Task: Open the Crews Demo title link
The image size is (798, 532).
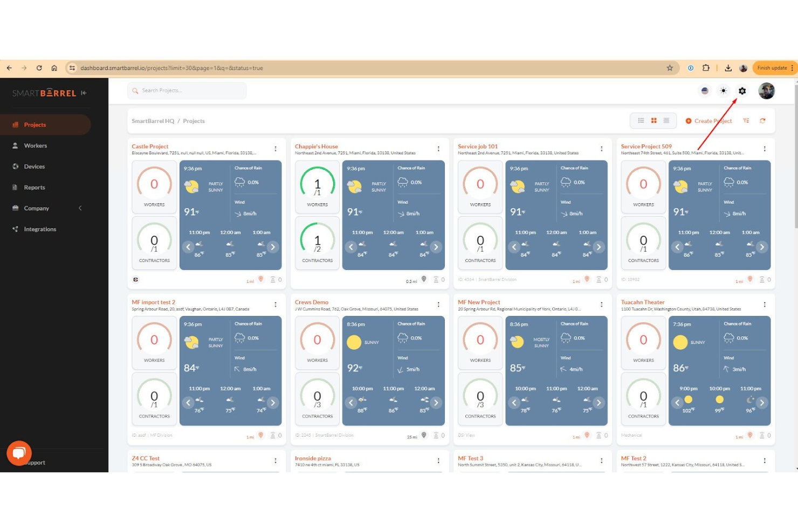Action: tap(312, 302)
